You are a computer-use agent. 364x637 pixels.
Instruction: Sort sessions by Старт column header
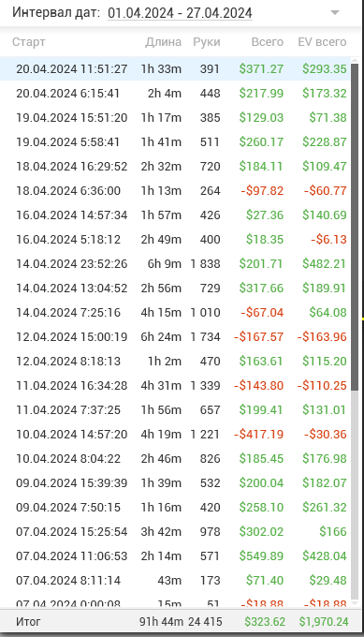pyautogui.click(x=29, y=42)
